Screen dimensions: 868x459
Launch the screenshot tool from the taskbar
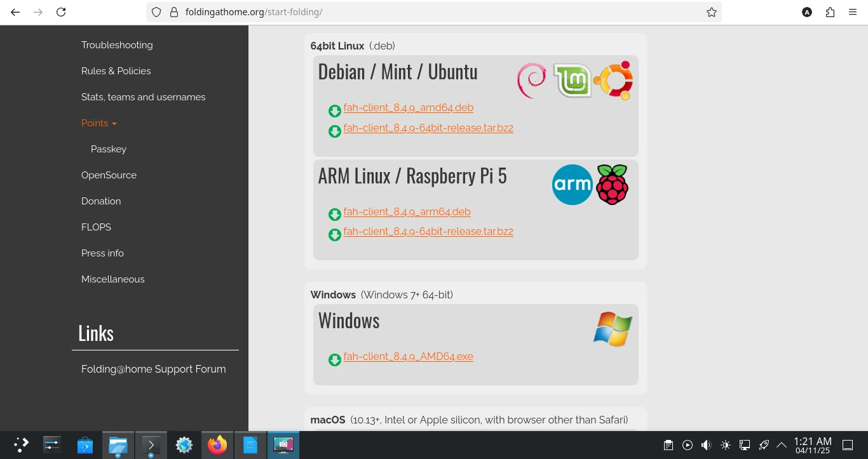coord(283,444)
